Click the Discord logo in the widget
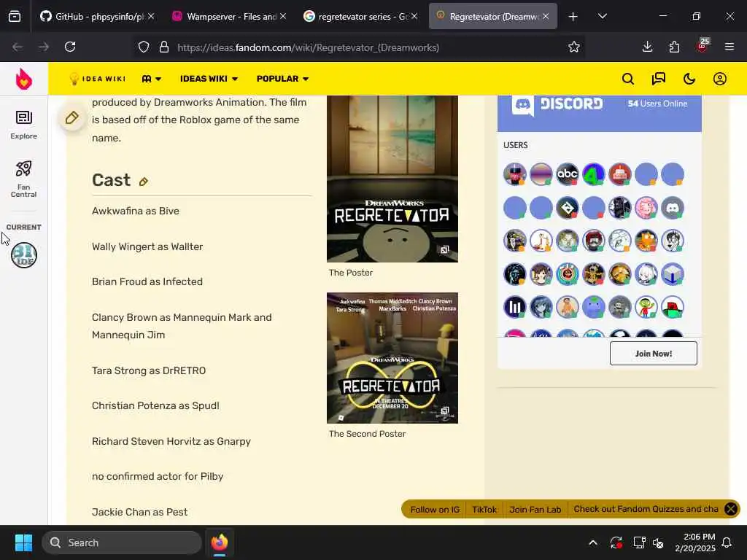This screenshot has width=747, height=560. (x=557, y=104)
